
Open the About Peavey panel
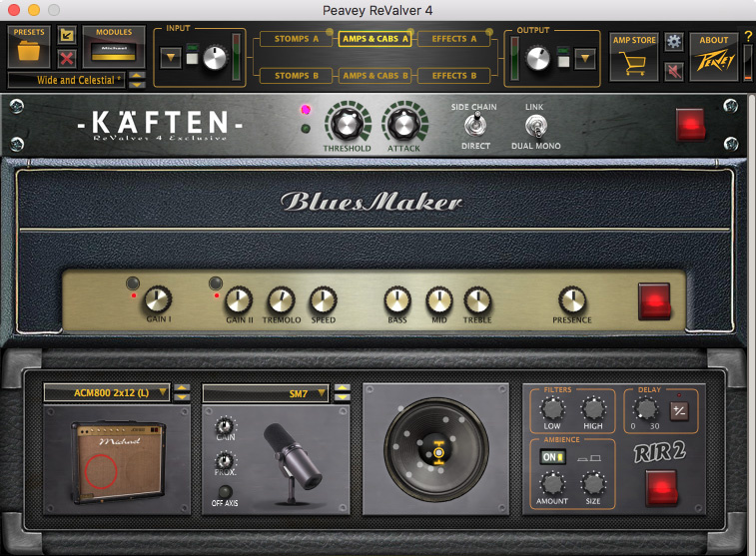pos(714,57)
